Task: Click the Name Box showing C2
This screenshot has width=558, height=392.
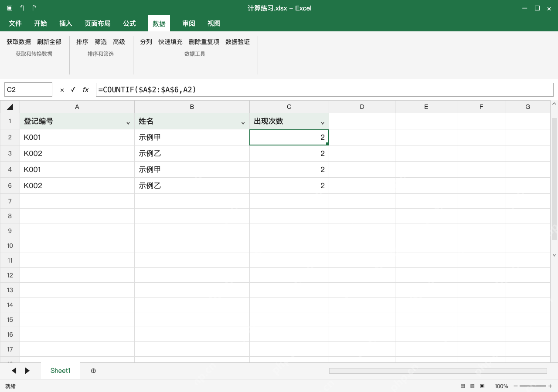Action: 28,90
